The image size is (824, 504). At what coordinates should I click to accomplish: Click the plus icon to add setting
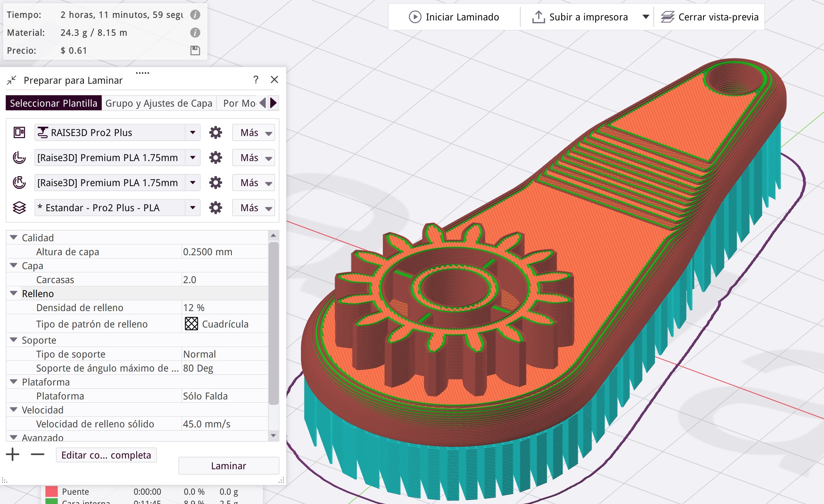click(x=13, y=455)
